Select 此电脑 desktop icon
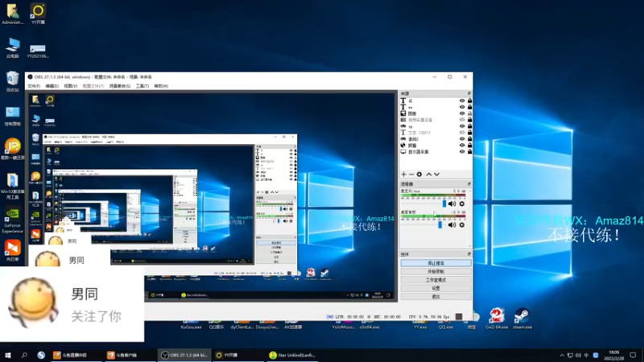This screenshot has height=362, width=644. (x=12, y=47)
